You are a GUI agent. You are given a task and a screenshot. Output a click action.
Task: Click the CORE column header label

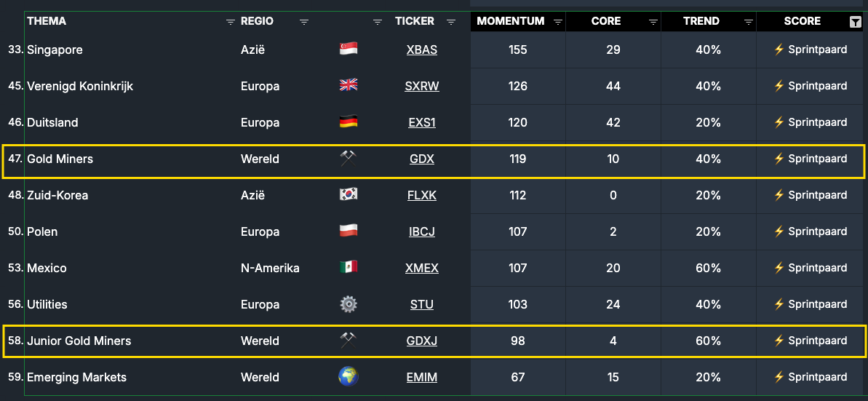(x=606, y=21)
